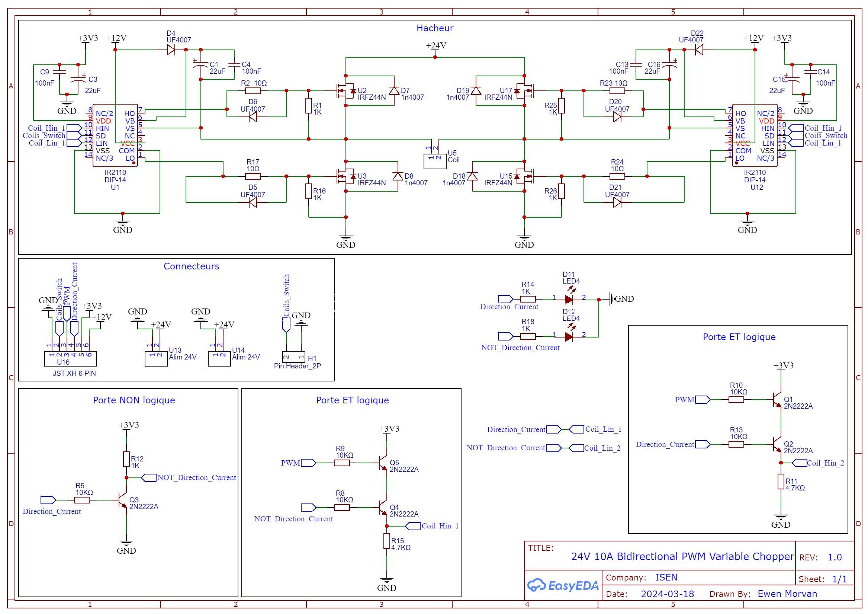Click the D22 UF4007 diode symbol
Screen dimensions: 868x614
pos(699,49)
